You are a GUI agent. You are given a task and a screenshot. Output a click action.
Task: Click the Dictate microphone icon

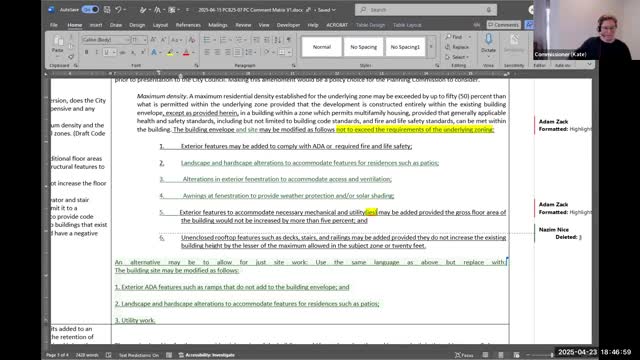pos(488,39)
